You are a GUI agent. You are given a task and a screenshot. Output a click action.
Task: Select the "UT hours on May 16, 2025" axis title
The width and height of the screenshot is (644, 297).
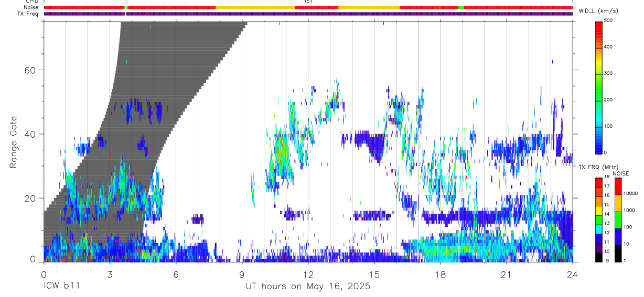[308, 287]
